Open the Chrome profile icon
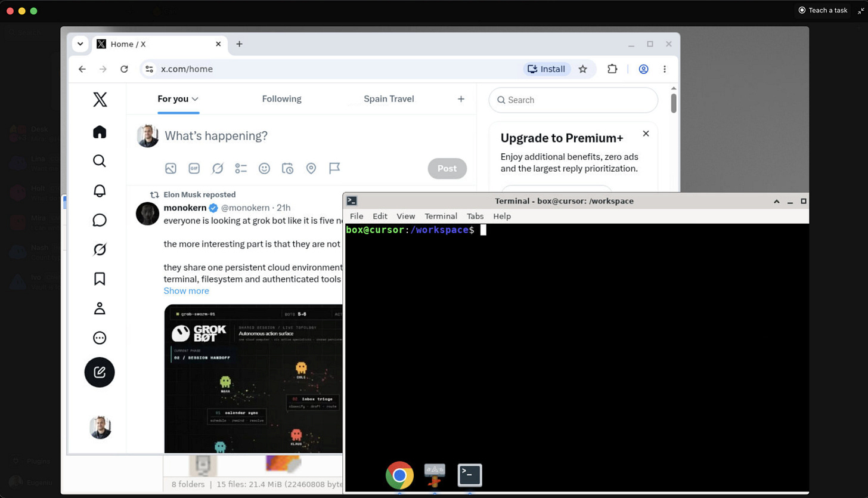Image resolution: width=868 pixels, height=498 pixels. pos(643,69)
